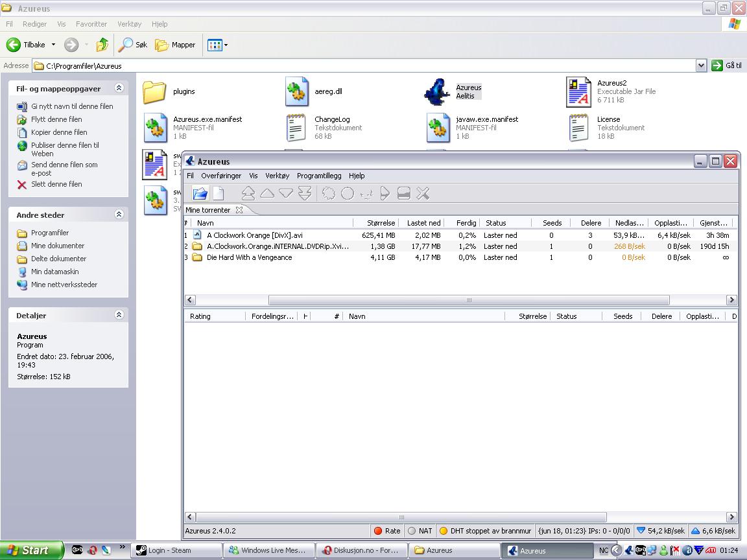This screenshot has width=747, height=560.
Task: Select the Mine torrenter tab
Action: click(208, 210)
